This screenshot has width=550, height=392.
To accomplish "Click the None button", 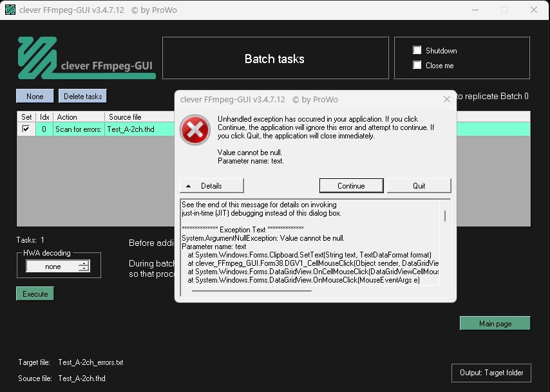I will pyautogui.click(x=35, y=96).
